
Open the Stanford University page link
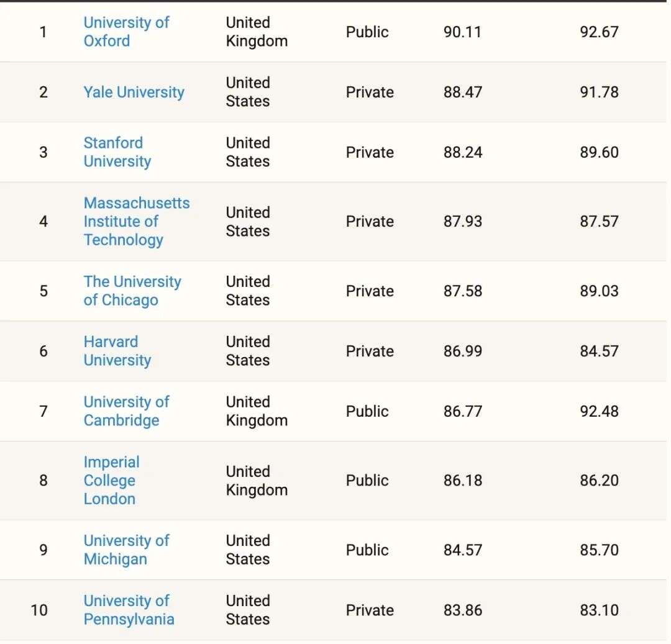pyautogui.click(x=117, y=152)
